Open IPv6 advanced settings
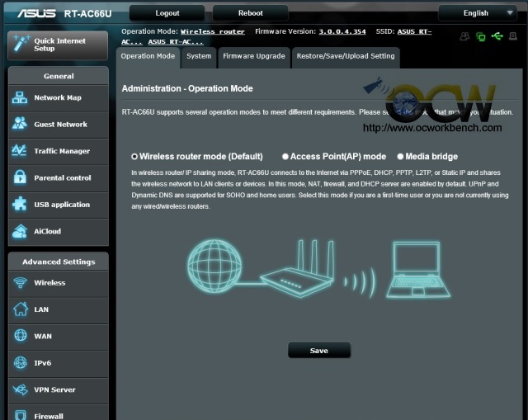Screen dimensions: 528x420 point(59,363)
